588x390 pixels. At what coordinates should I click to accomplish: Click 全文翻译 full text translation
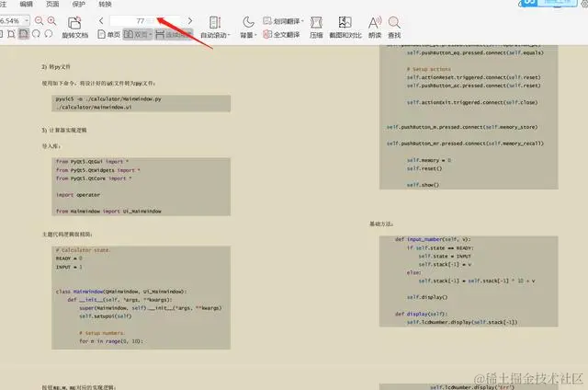click(282, 35)
